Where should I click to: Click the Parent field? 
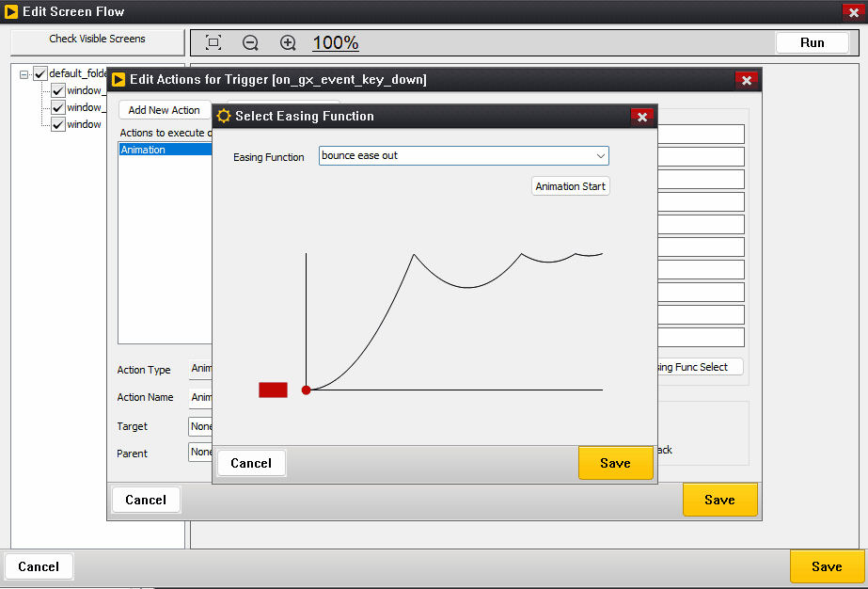click(x=200, y=453)
